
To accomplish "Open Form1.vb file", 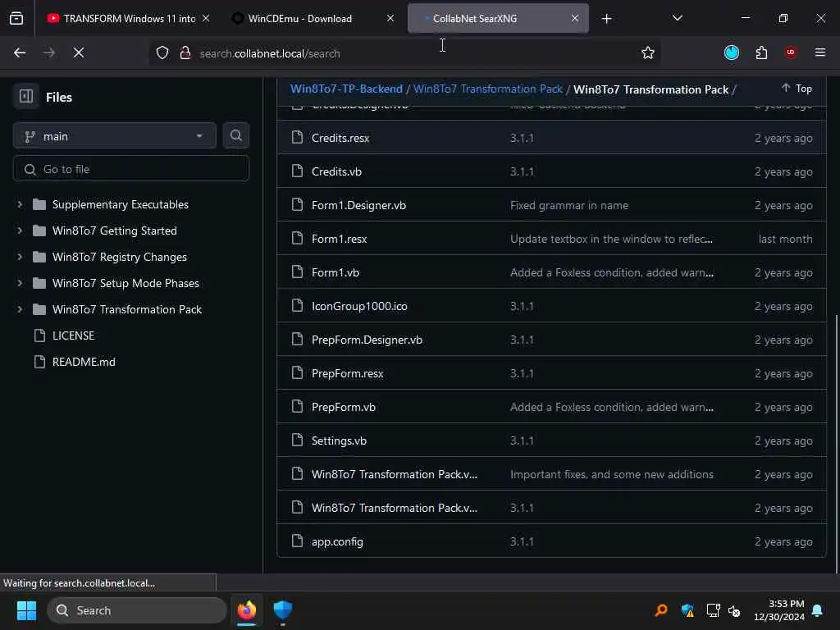I will tap(336, 272).
